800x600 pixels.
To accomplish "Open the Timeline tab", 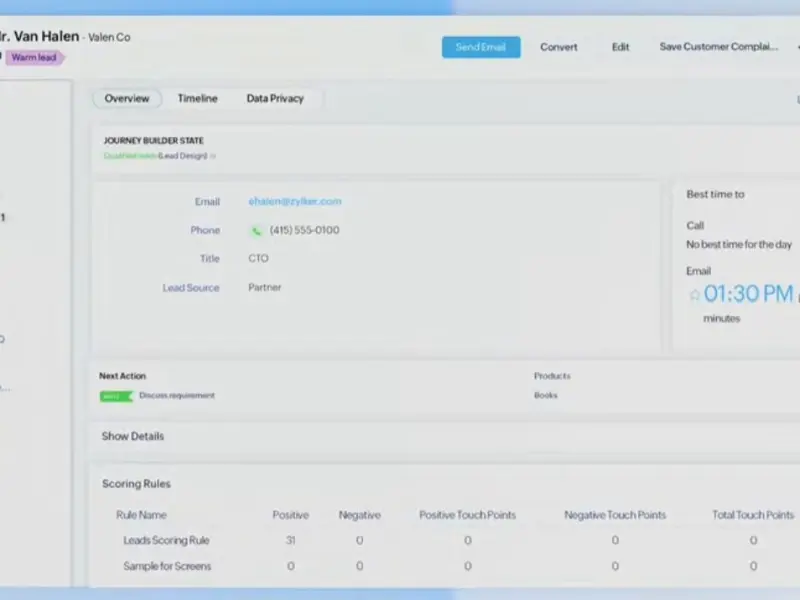I will [x=197, y=99].
